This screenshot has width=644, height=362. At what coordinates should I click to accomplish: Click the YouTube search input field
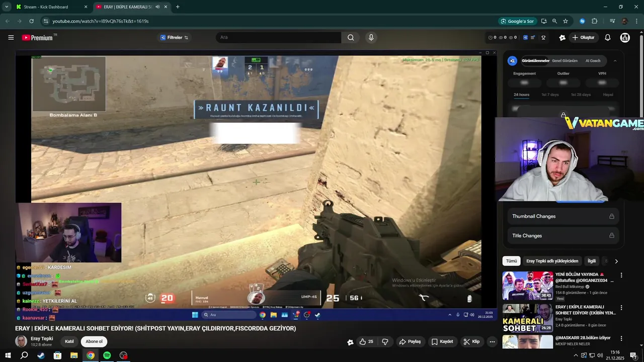[279, 38]
